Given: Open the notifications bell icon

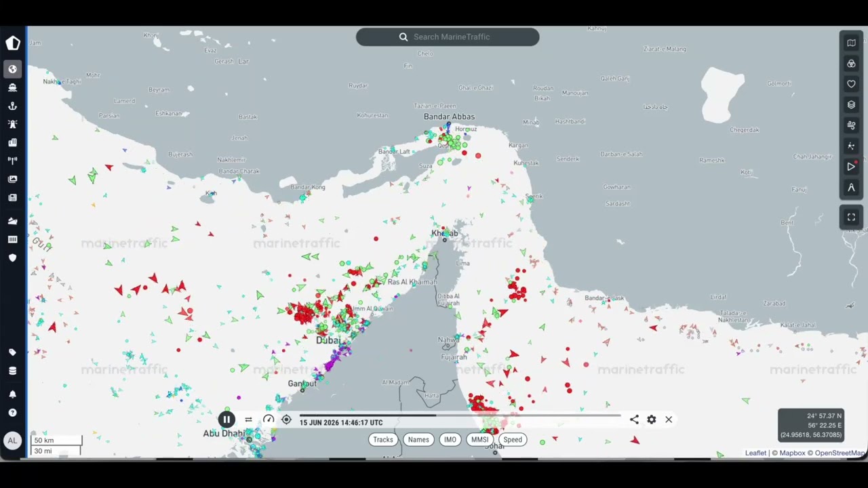Looking at the screenshot, I should (12, 394).
